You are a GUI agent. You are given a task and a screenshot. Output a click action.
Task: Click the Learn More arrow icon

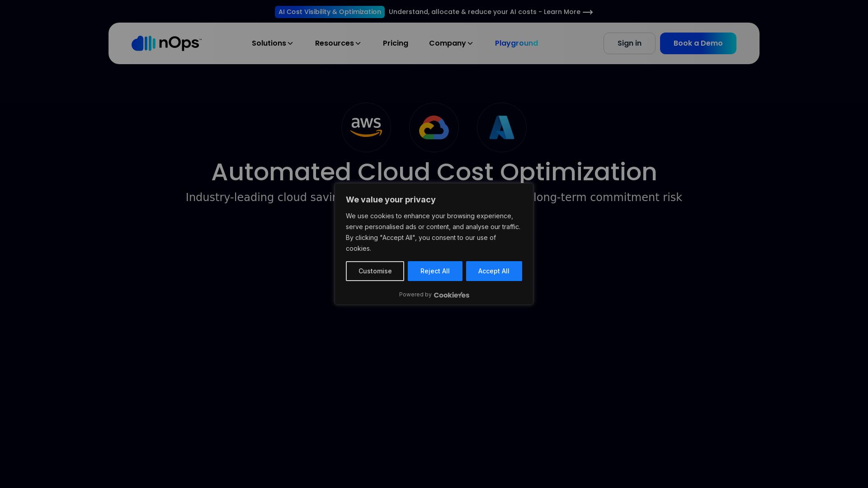click(588, 12)
